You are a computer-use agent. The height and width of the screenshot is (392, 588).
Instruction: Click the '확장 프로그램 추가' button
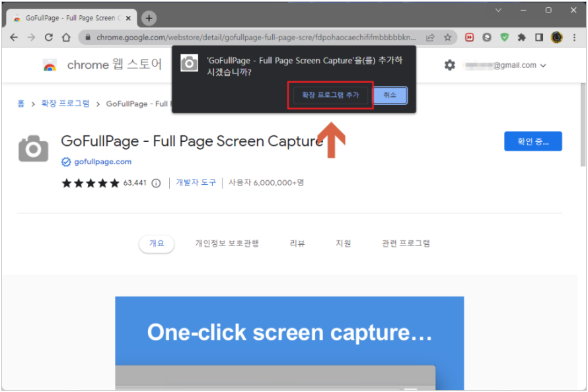[x=330, y=95]
